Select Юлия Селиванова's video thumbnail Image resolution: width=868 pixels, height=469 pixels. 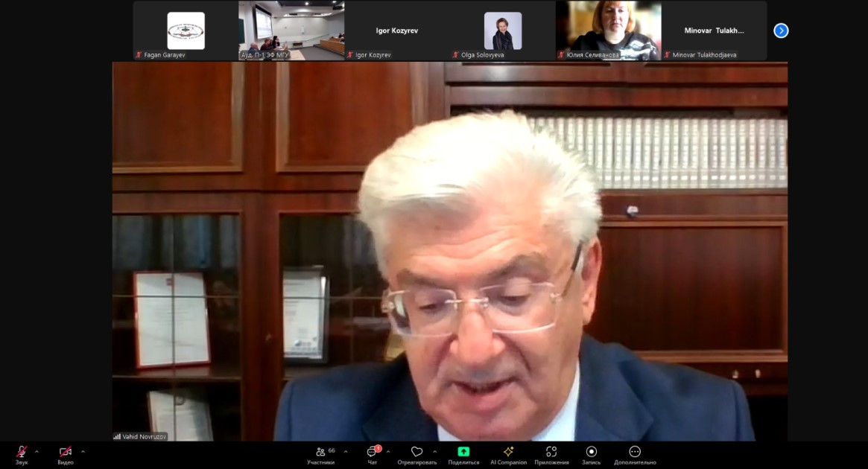click(608, 31)
